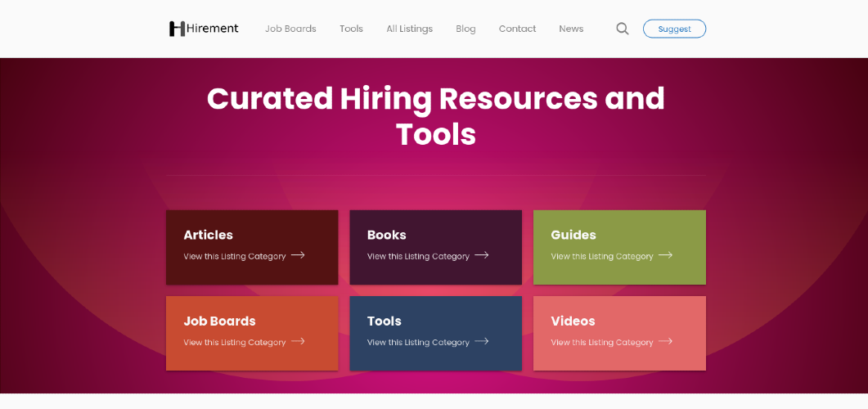Click the arrow icon on Videos card
Screen dimensions: 868x409
tap(665, 341)
